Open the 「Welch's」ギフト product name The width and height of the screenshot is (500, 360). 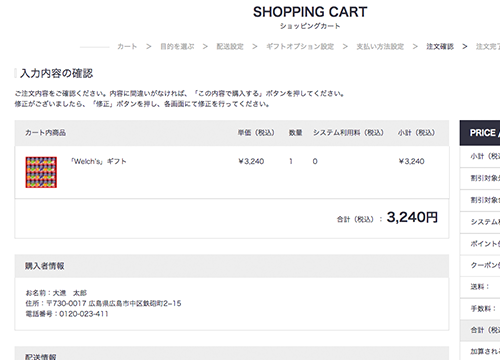99,161
